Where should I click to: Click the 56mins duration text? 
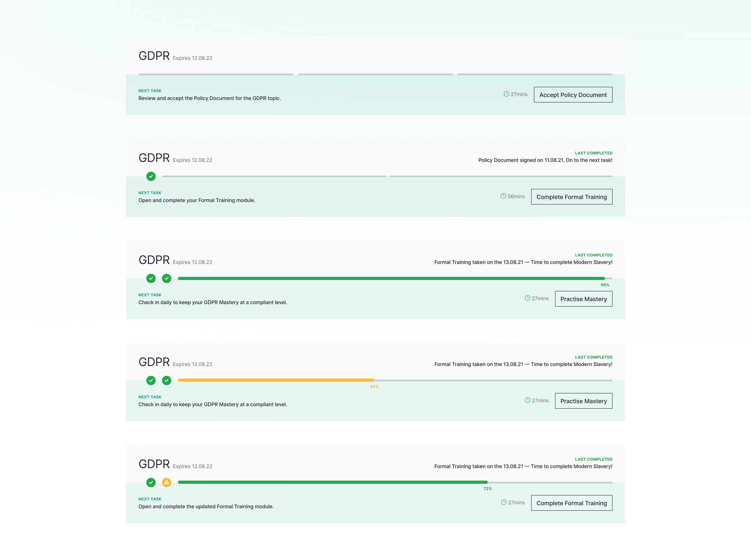pyautogui.click(x=516, y=196)
